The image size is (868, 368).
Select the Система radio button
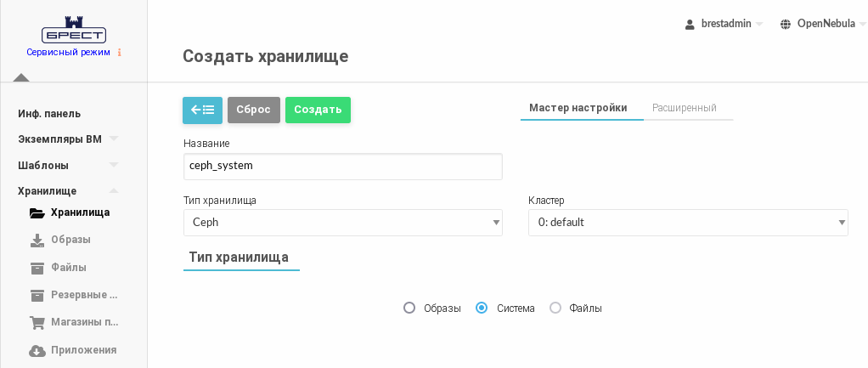482,308
